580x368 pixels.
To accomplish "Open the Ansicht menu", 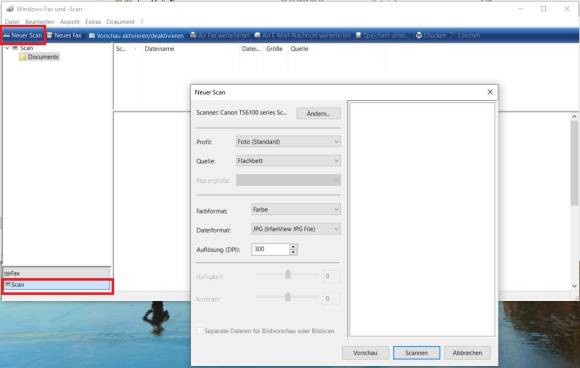I will click(70, 22).
